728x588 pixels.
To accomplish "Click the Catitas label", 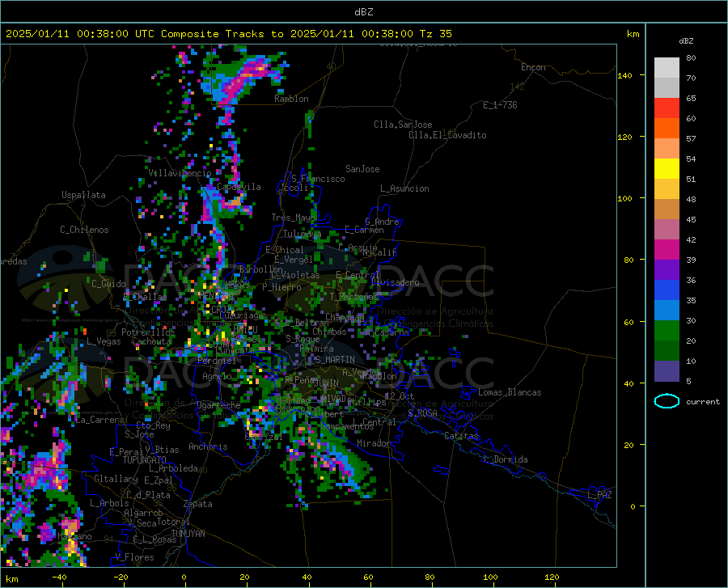I will point(461,436).
